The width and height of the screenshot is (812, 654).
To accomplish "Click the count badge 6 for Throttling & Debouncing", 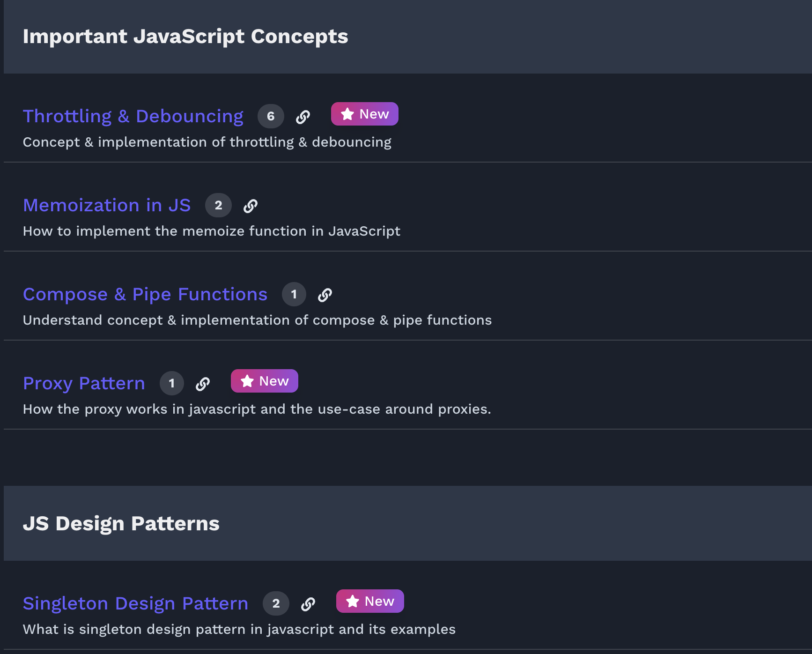I will (271, 117).
